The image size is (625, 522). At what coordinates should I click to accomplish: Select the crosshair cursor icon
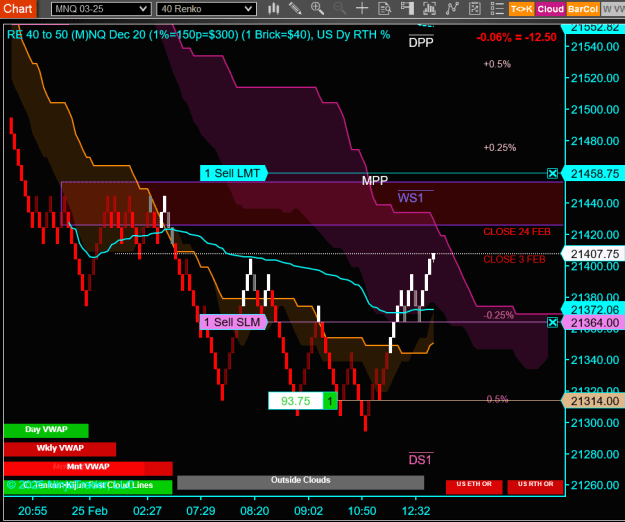(362, 8)
